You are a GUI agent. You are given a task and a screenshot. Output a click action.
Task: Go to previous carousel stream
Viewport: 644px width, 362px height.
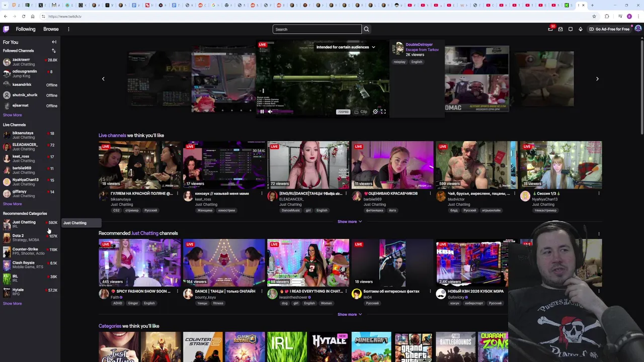(x=103, y=79)
